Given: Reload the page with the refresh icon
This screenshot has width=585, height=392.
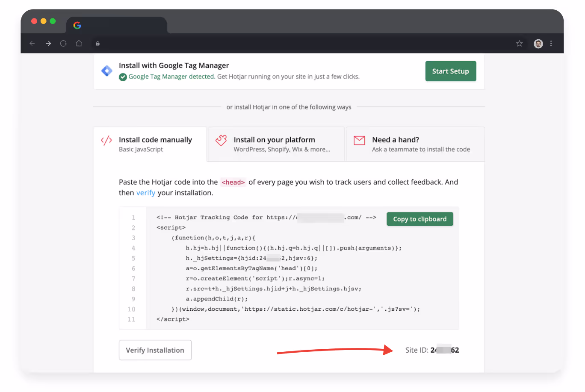Looking at the screenshot, I should [x=63, y=43].
